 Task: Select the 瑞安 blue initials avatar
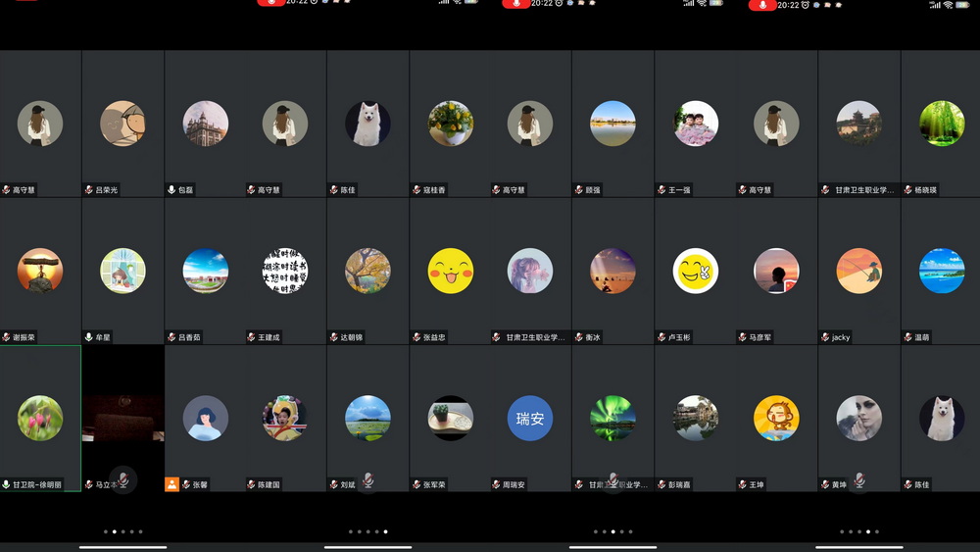(530, 419)
